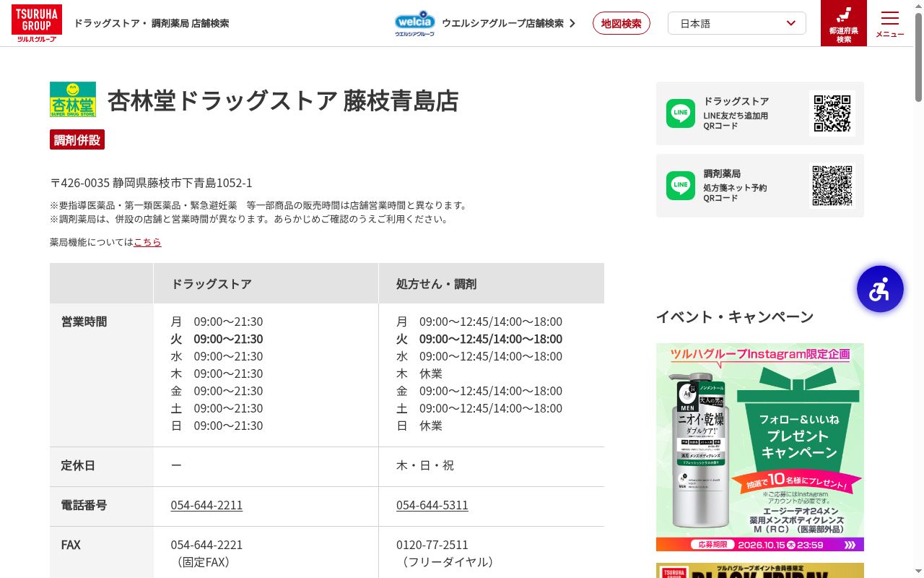924x578 pixels.
Task: Click the 地図検索 button
Action: (x=622, y=23)
